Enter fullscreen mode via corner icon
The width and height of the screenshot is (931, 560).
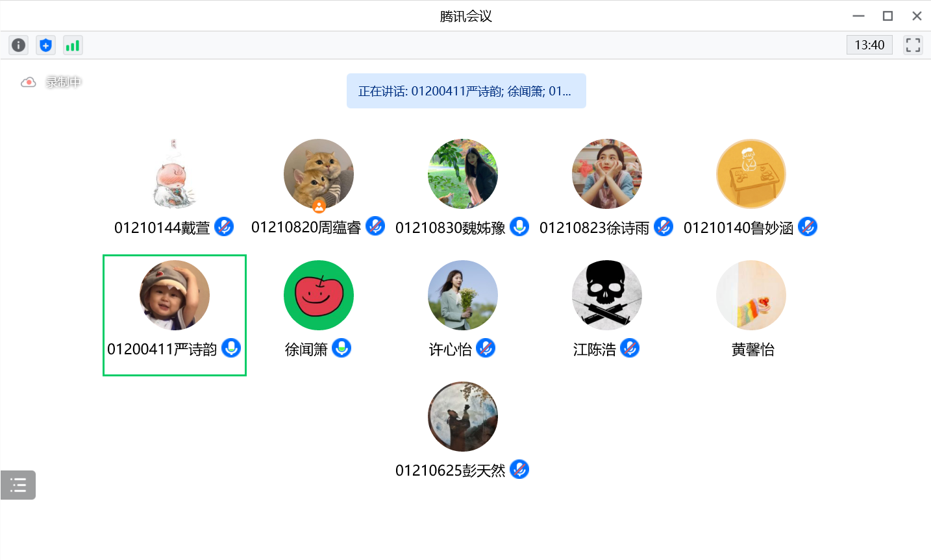point(913,45)
